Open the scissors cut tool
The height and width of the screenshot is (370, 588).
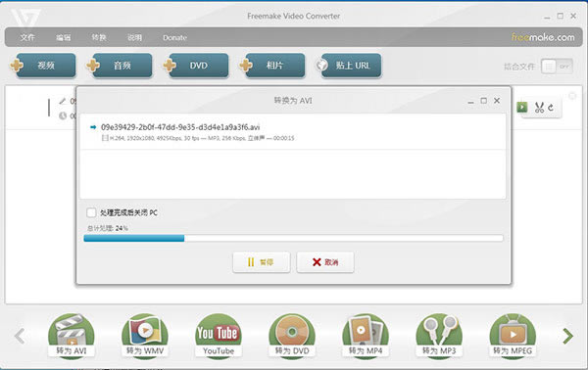click(x=539, y=108)
